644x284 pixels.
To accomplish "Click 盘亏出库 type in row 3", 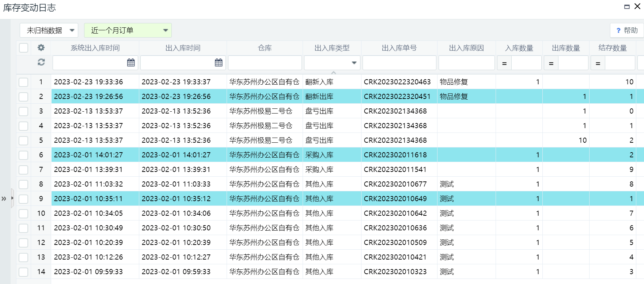I will pyautogui.click(x=319, y=111).
